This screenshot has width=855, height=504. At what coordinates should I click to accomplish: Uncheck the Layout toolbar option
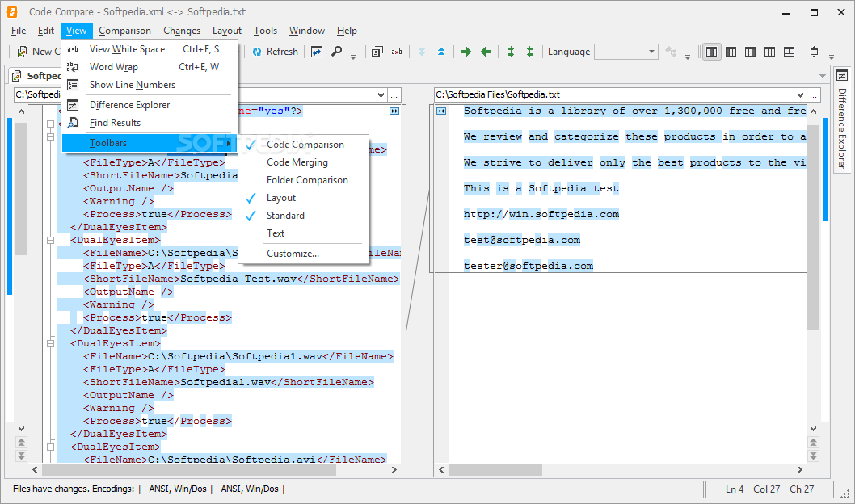click(304, 198)
